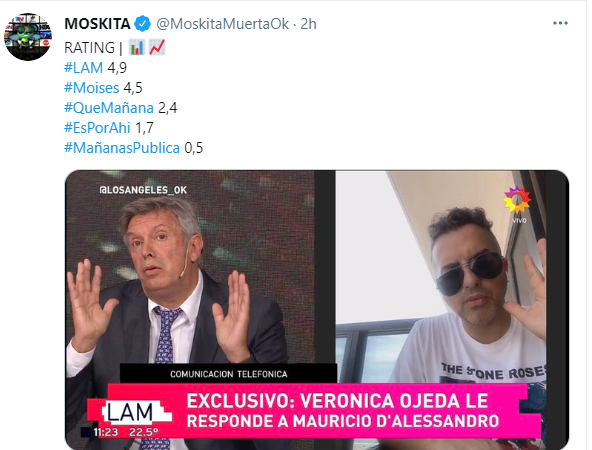Viewport: 592px width, 450px height.
Task: Open the #QueMañana hashtag
Action: click(109, 108)
